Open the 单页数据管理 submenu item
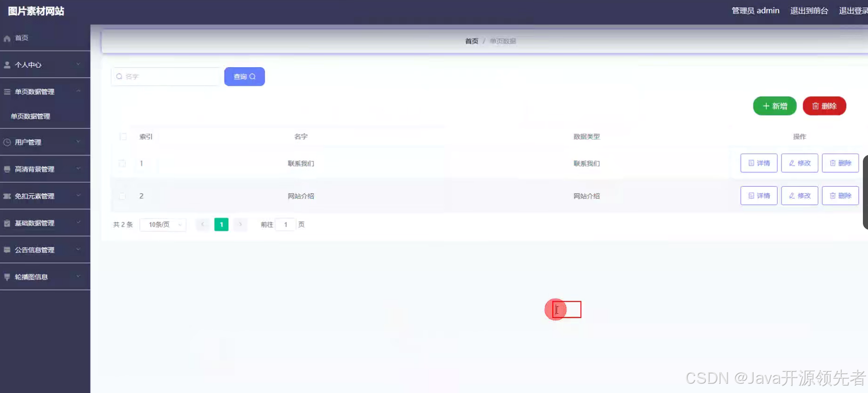 tap(45, 116)
